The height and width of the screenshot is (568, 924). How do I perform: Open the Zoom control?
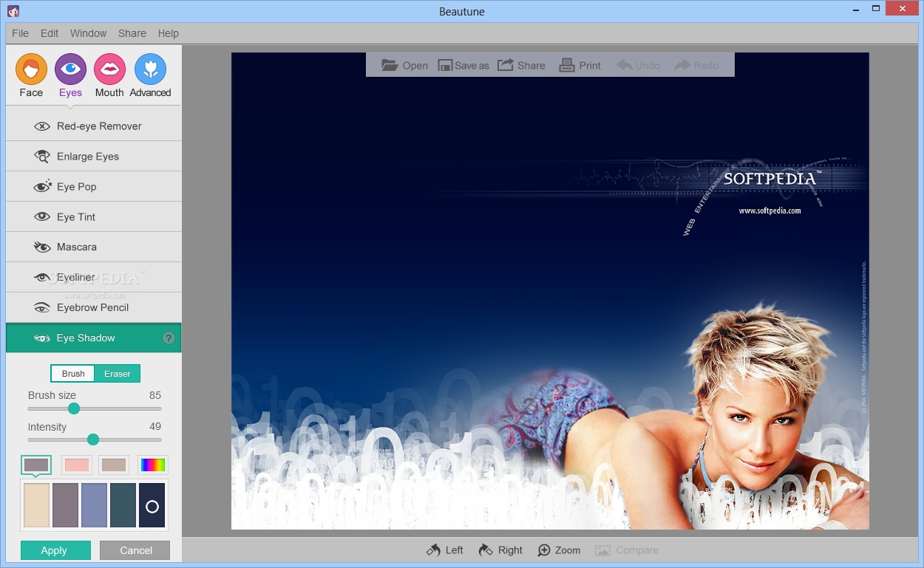[559, 550]
